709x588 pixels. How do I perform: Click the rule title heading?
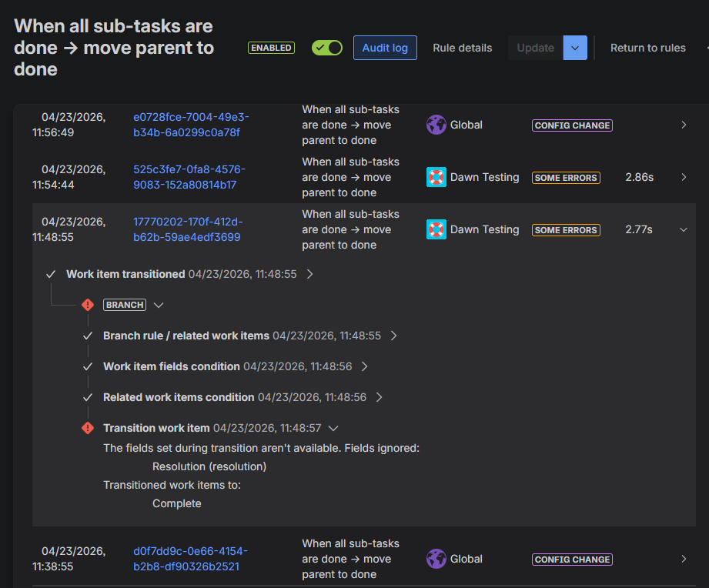[x=114, y=48]
